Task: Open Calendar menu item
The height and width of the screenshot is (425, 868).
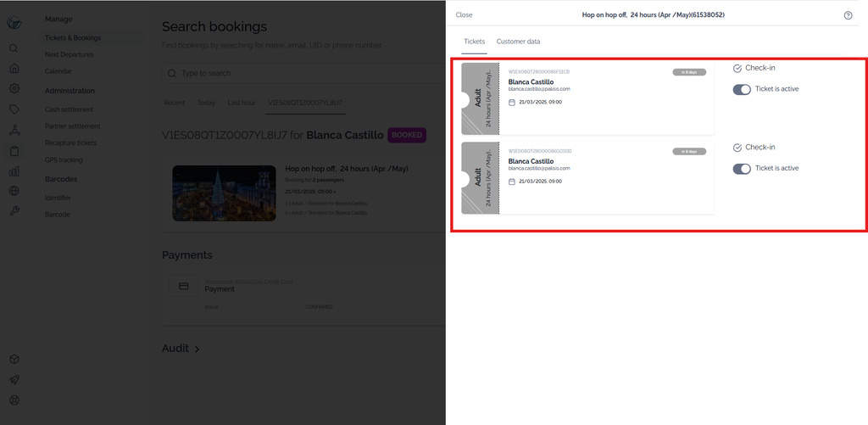Action: (x=58, y=71)
